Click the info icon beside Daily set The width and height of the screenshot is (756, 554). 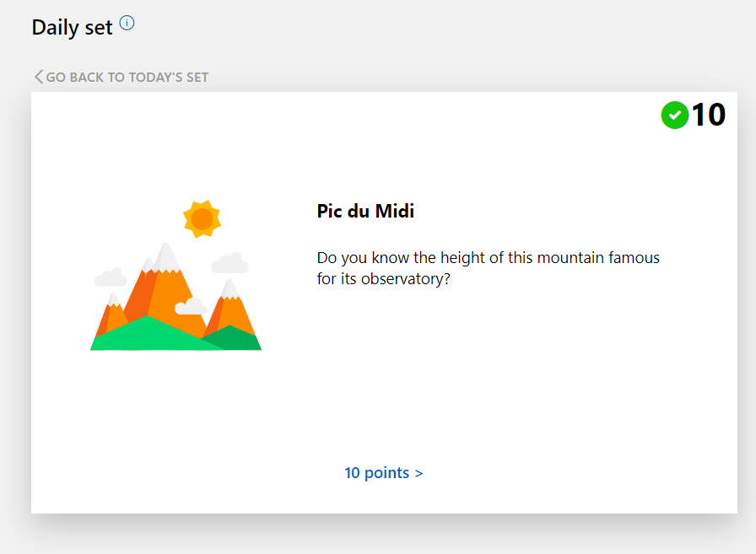click(x=127, y=23)
